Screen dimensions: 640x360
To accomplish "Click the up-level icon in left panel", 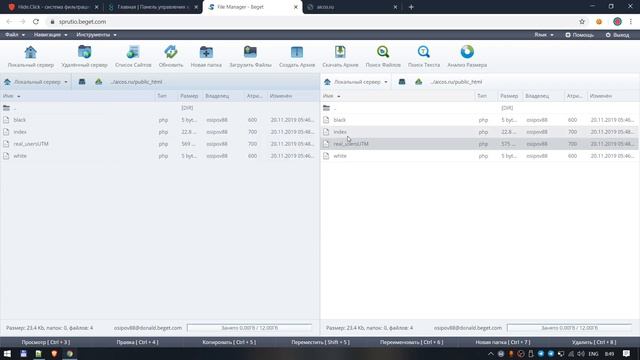I will (98, 82).
